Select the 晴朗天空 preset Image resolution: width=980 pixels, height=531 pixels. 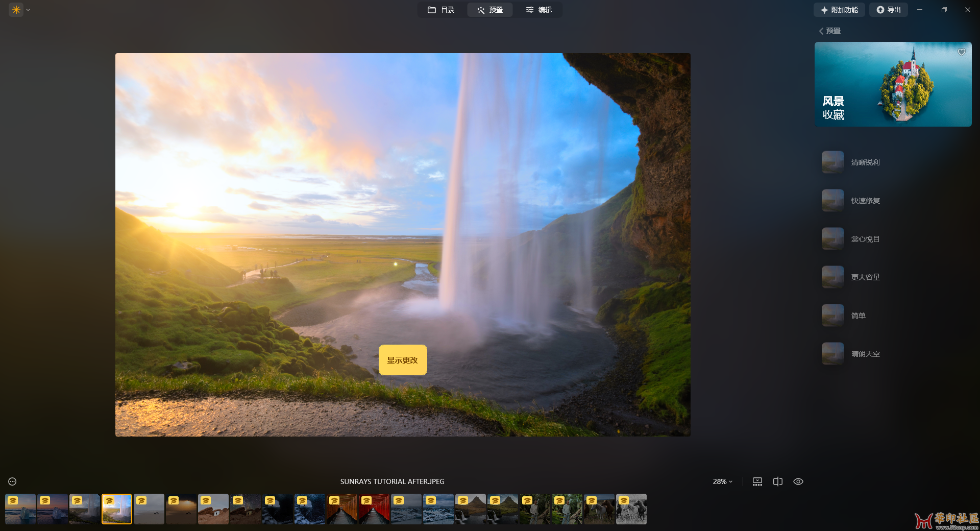[865, 354]
